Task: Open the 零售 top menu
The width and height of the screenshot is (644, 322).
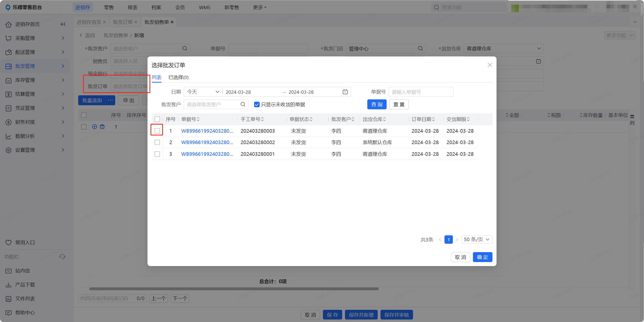Action: pyautogui.click(x=109, y=7)
